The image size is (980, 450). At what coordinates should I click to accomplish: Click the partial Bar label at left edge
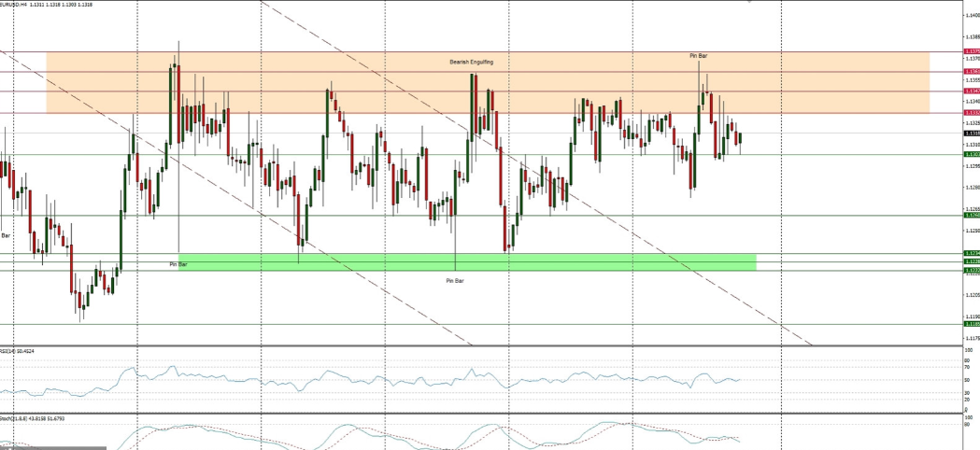(x=6, y=236)
